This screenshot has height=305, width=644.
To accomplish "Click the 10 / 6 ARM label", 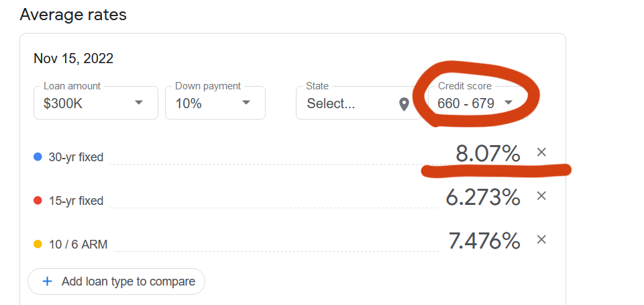I will coord(78,245).
